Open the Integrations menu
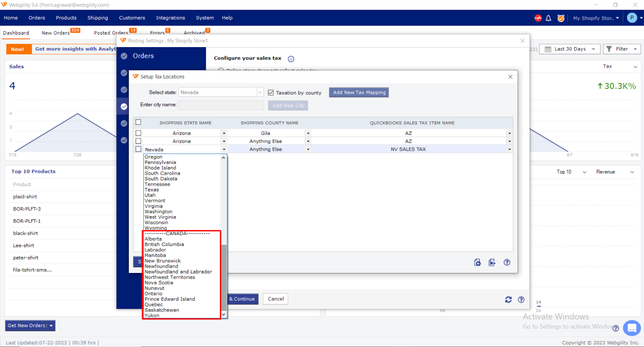Viewport: 644px width, 347px height. pyautogui.click(x=171, y=18)
